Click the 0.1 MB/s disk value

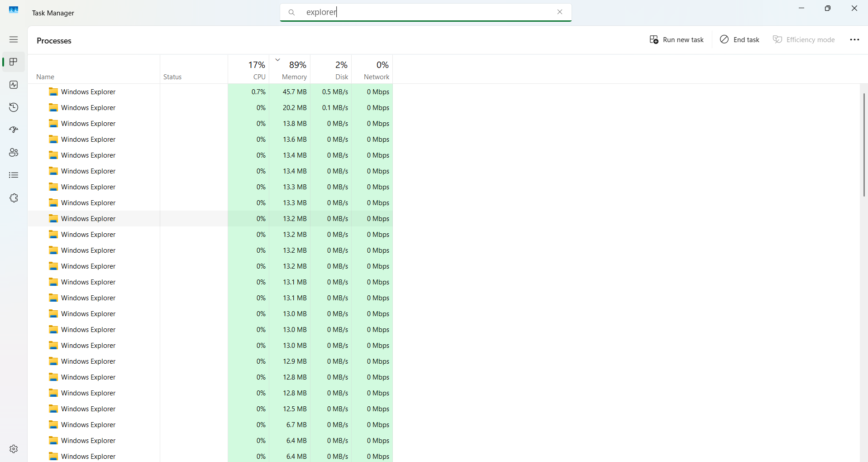335,108
